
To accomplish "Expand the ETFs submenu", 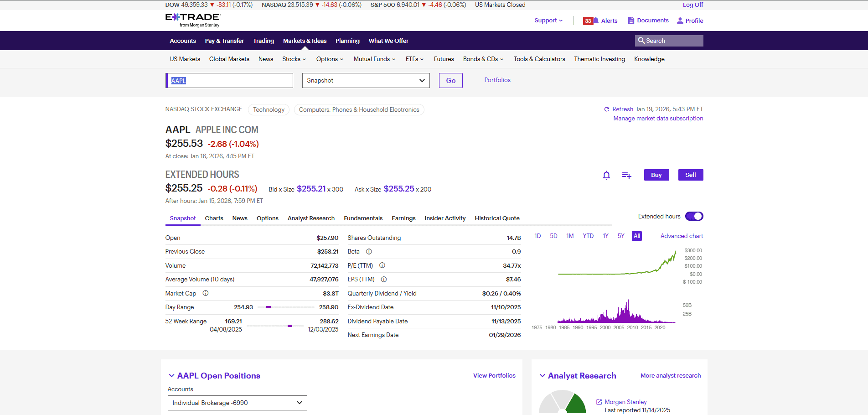I will pos(414,59).
